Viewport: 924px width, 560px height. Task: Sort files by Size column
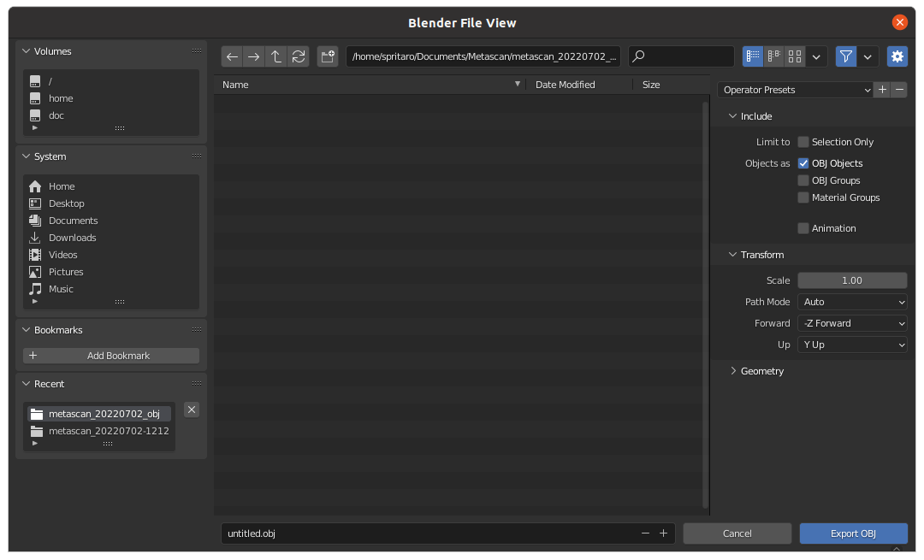point(671,85)
